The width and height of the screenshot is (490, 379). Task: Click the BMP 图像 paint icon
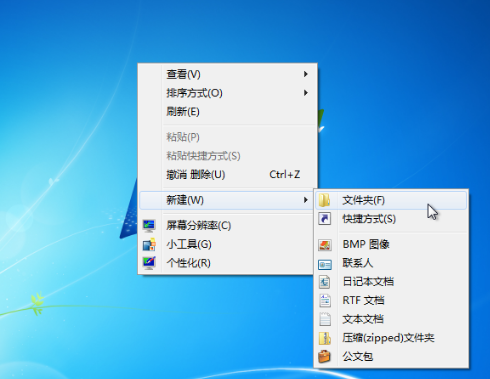[x=324, y=244]
